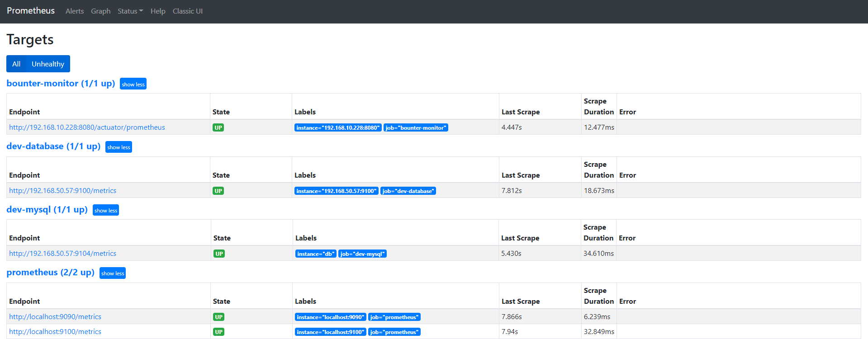Collapse dev-mysql with show less
Viewport: 868px width, 339px height.
(x=106, y=211)
